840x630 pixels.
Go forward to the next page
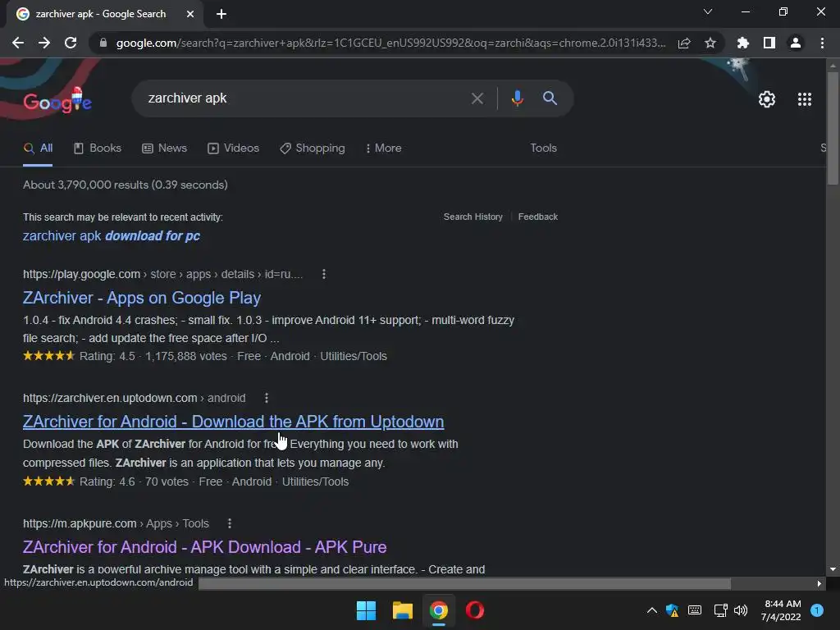click(x=44, y=43)
